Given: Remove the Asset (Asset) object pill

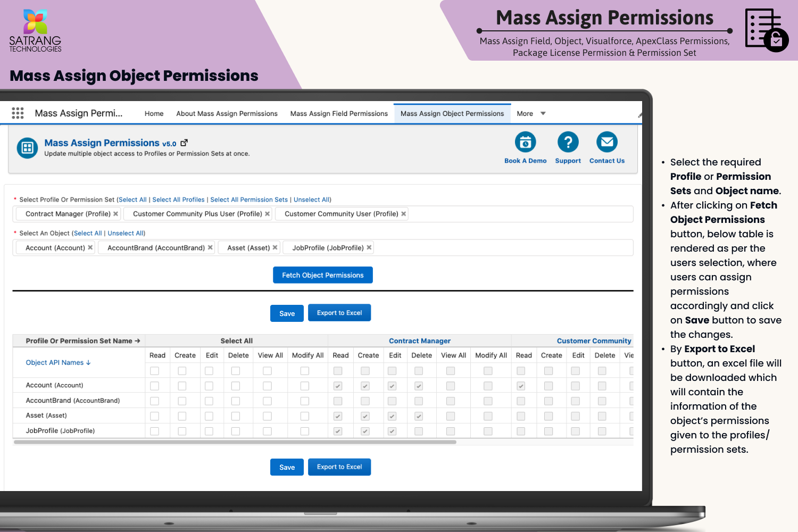Looking at the screenshot, I should coord(275,247).
